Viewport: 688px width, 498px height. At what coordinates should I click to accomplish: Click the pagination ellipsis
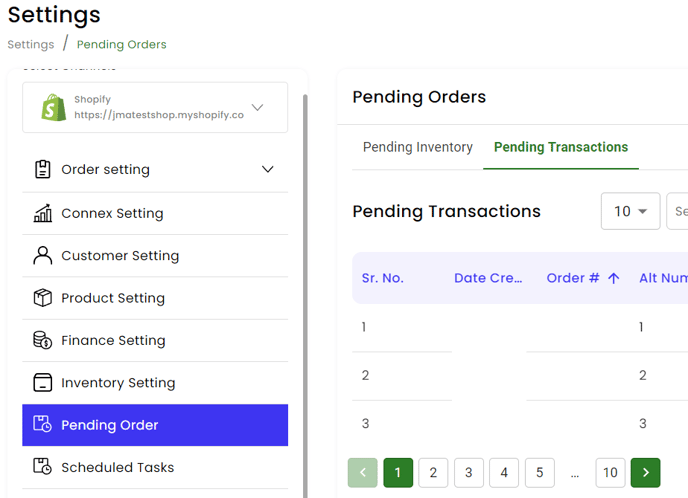(x=575, y=474)
